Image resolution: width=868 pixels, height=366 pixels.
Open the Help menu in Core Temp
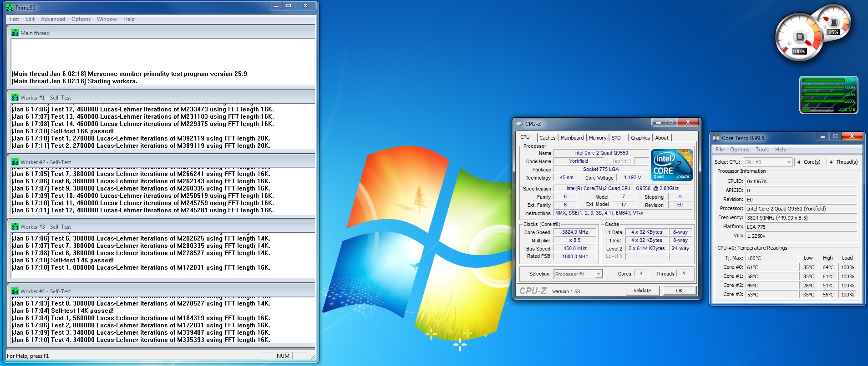pyautogui.click(x=781, y=150)
